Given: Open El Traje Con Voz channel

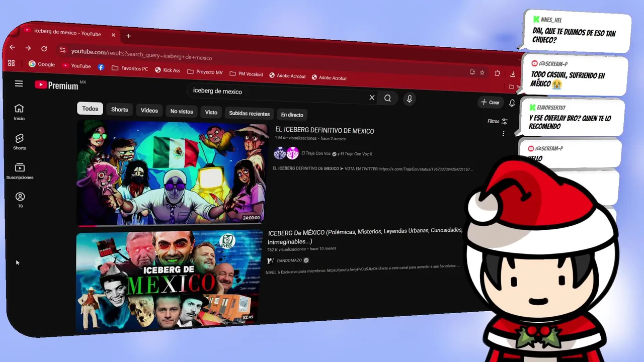Looking at the screenshot, I should click(316, 153).
